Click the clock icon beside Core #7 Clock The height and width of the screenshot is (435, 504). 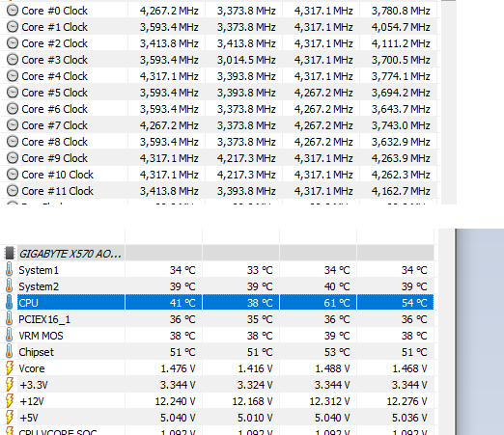tap(13, 125)
